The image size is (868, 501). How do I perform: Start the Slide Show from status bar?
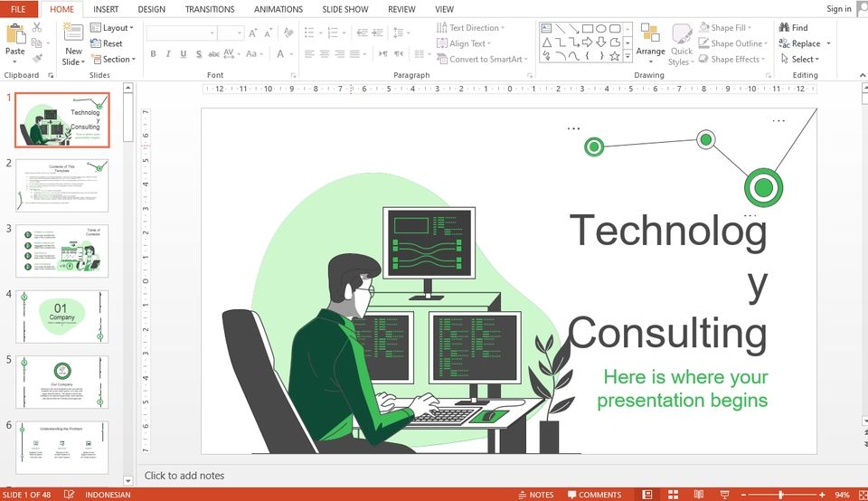point(724,495)
